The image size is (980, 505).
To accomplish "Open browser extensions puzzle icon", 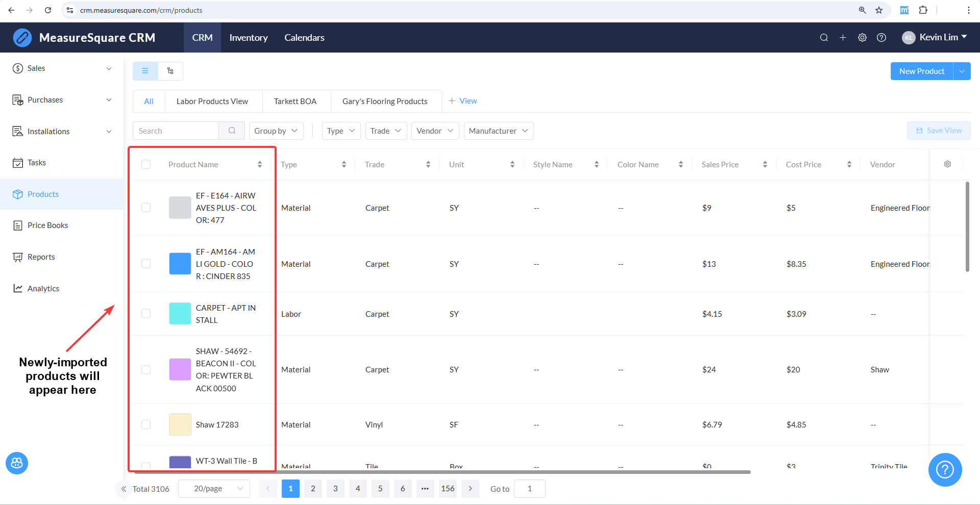I will 923,10.
